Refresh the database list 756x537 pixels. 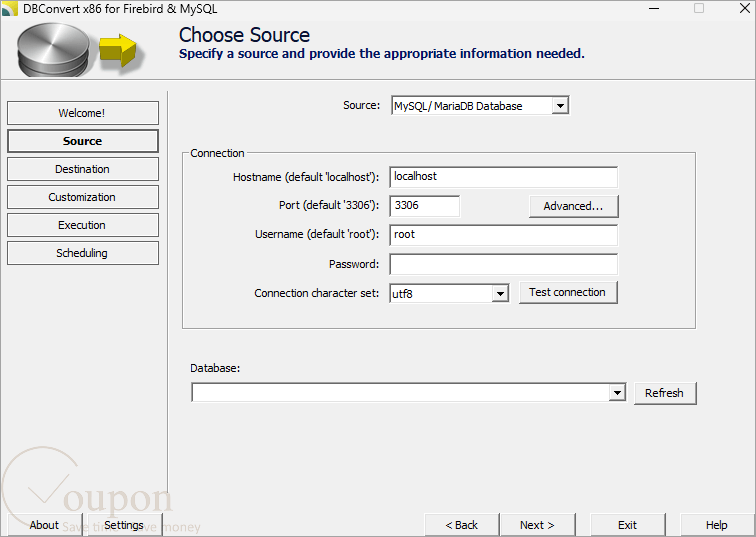[x=664, y=393]
